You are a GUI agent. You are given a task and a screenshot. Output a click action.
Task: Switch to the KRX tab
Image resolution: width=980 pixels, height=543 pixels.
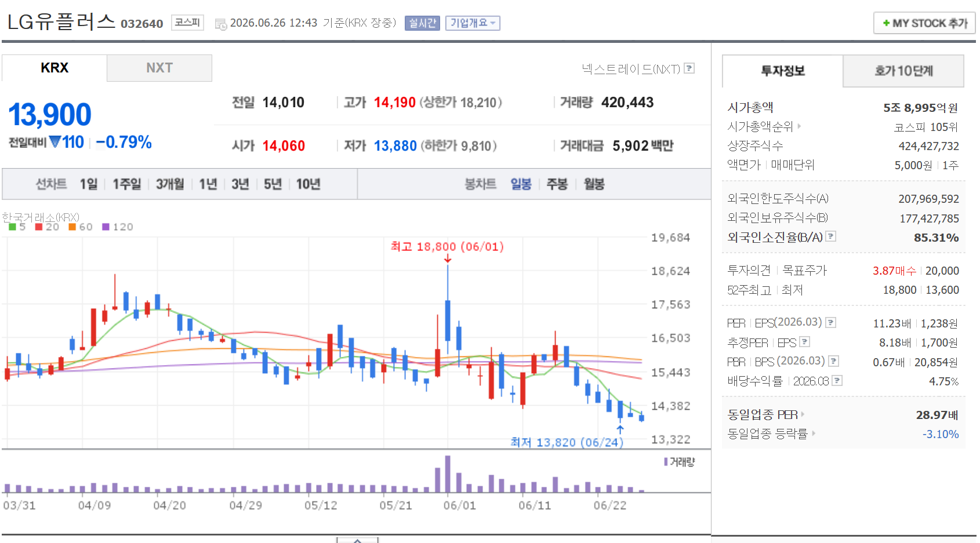pos(55,68)
